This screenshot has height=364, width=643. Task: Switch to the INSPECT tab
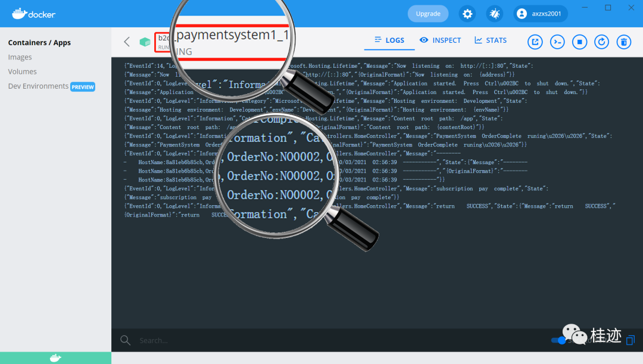pos(440,40)
